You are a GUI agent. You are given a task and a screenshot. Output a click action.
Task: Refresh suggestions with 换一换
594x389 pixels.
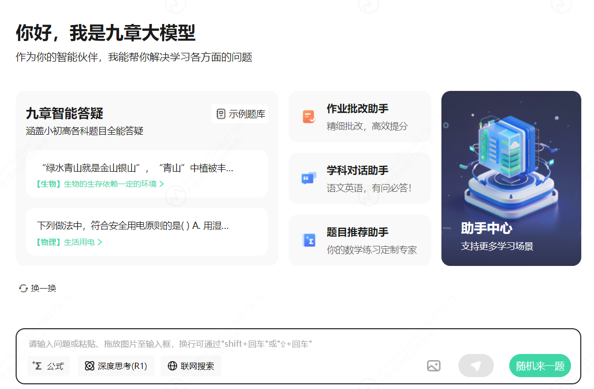tap(38, 288)
